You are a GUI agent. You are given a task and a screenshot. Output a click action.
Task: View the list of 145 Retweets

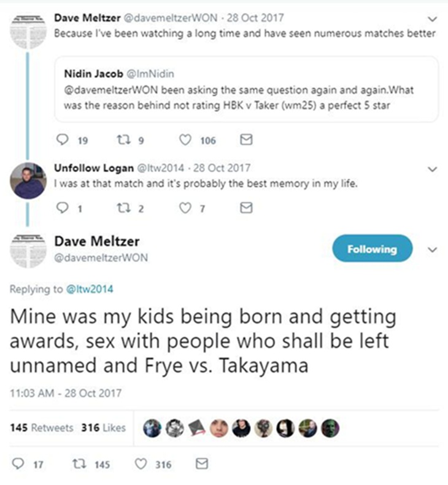point(42,427)
